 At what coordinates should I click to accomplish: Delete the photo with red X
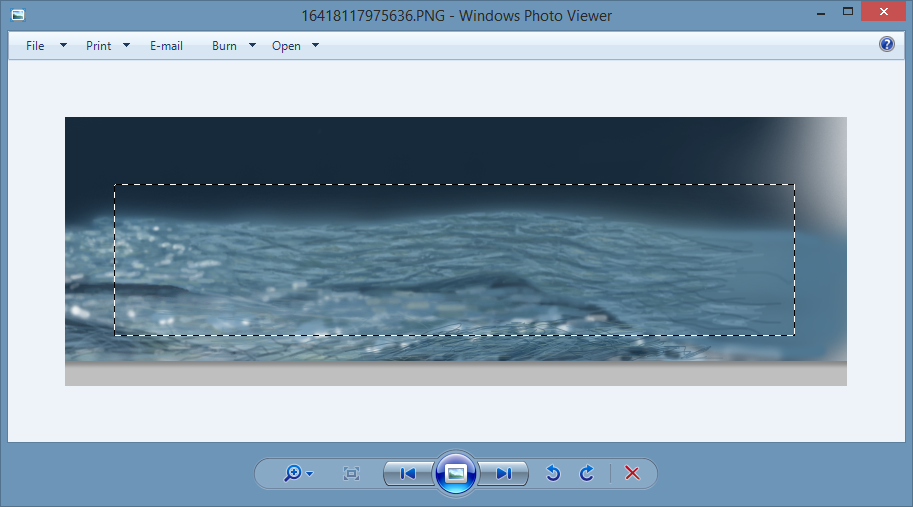pyautogui.click(x=632, y=474)
